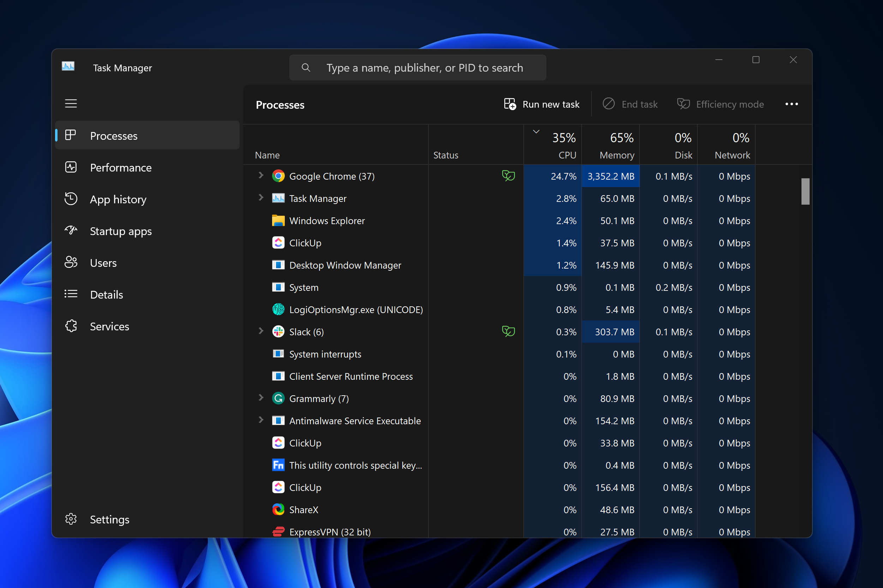Click the System interrupts process icon

coord(278,354)
